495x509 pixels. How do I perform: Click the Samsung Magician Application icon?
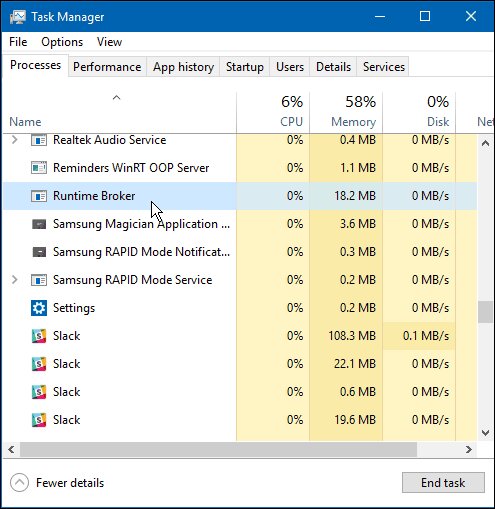(39, 224)
